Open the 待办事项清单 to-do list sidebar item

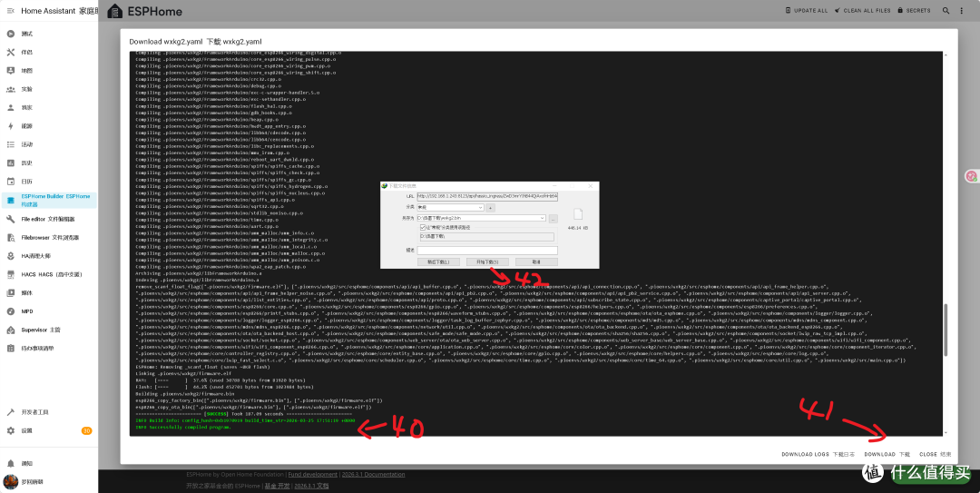click(49, 348)
